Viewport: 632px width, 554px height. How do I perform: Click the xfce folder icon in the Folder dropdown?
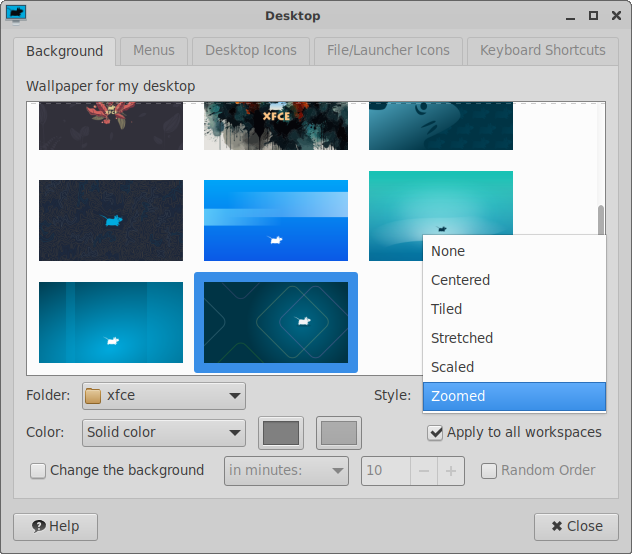click(x=93, y=396)
